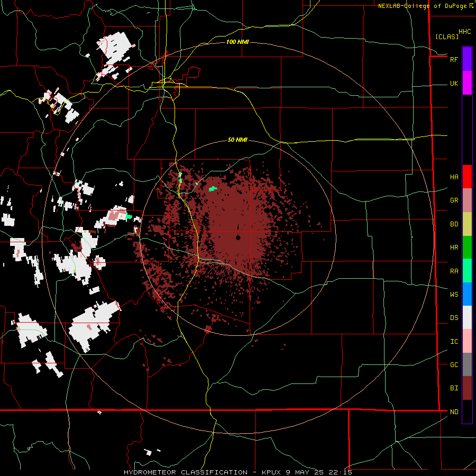Image resolution: width=476 pixels, height=476 pixels.
Task: Click the HR legend label
Action: (x=454, y=248)
